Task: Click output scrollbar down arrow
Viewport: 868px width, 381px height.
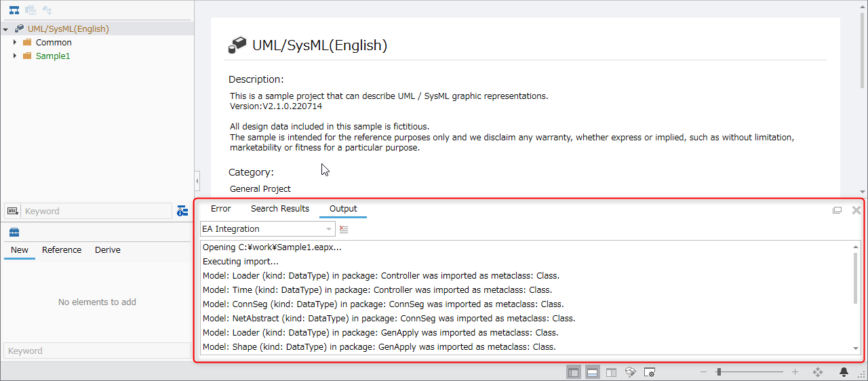Action: tap(856, 348)
